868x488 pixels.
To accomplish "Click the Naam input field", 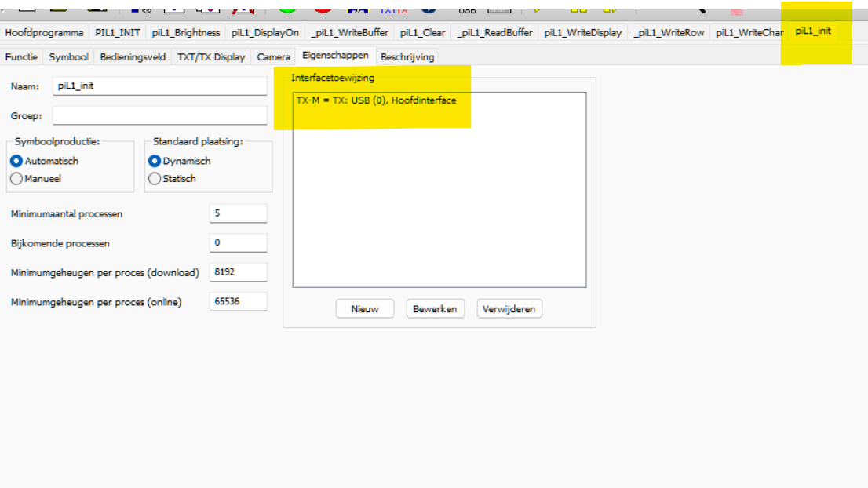I will [x=160, y=86].
